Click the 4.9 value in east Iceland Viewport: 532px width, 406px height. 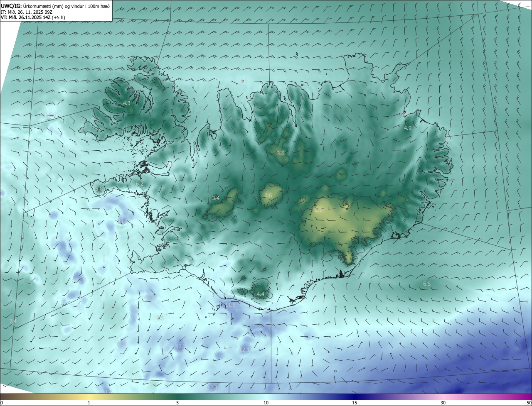click(x=407, y=128)
